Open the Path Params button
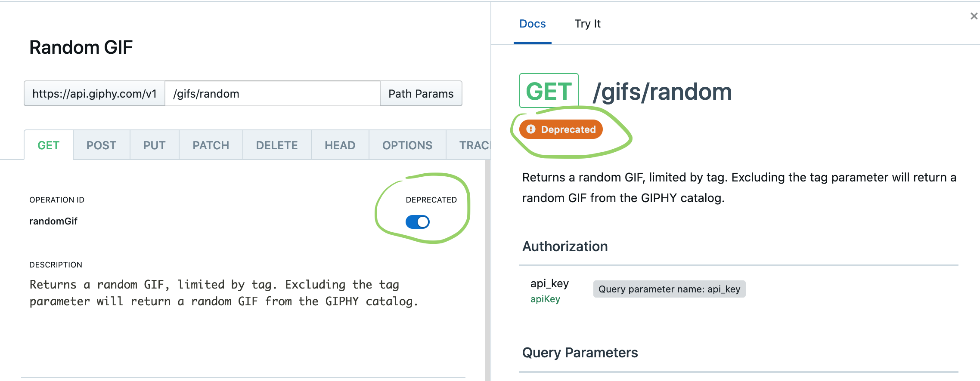 click(421, 94)
